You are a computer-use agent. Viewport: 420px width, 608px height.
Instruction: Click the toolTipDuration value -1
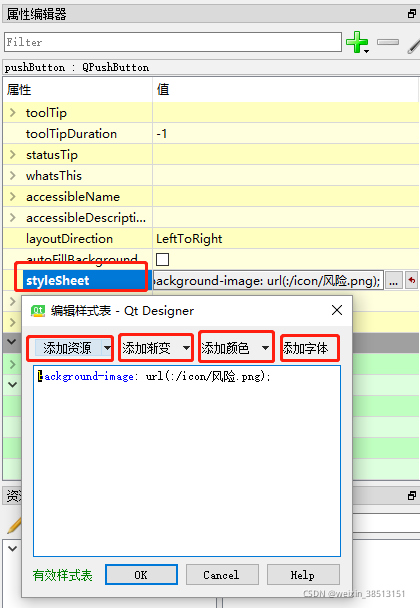coord(162,134)
